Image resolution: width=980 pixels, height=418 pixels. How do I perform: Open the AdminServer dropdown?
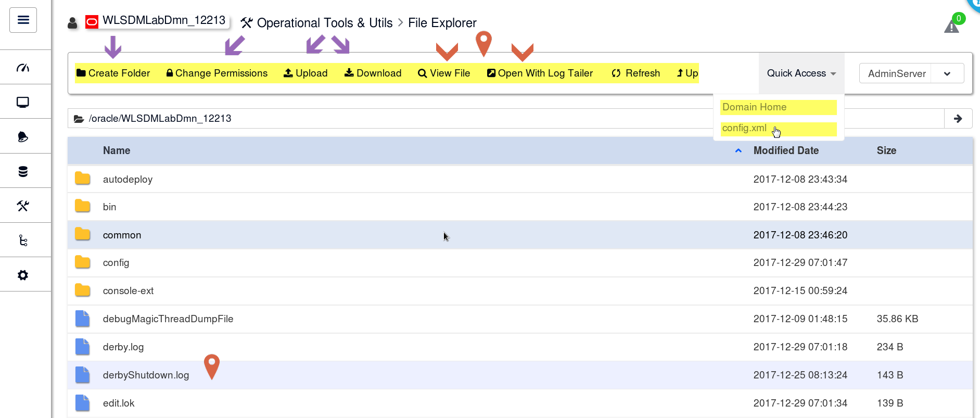911,73
